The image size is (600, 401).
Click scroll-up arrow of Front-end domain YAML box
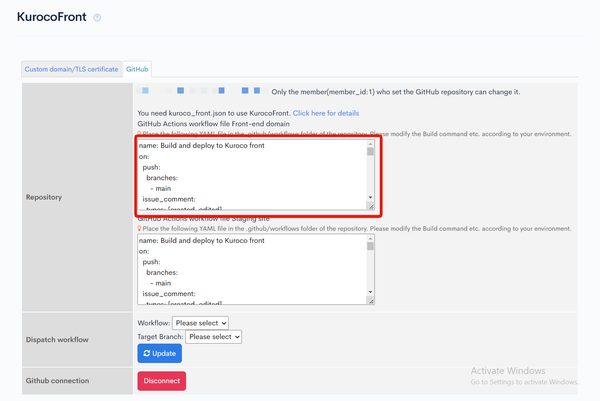pos(370,144)
